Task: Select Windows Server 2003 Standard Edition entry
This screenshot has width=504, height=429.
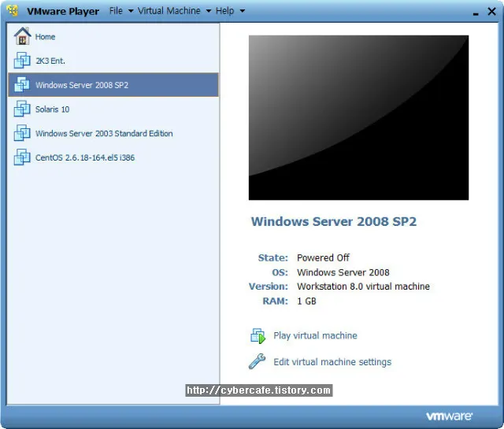Action: click(113, 133)
